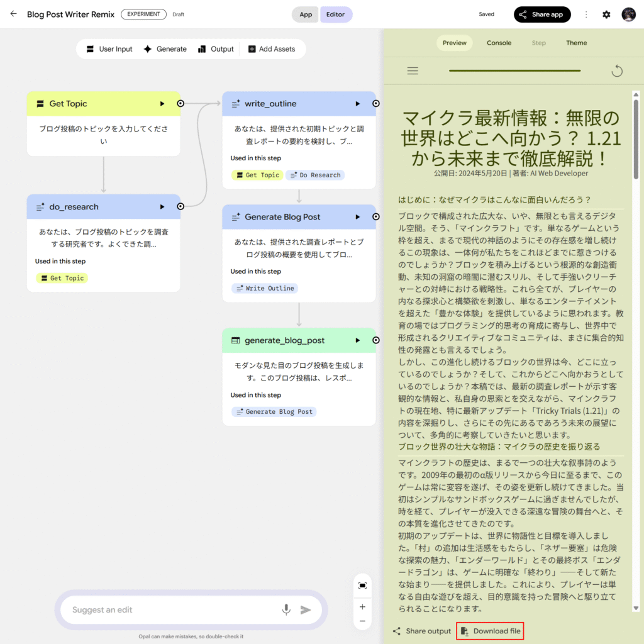Screen dimensions: 644x644
Task: Run the write_outline step play arrow
Action: 358,104
